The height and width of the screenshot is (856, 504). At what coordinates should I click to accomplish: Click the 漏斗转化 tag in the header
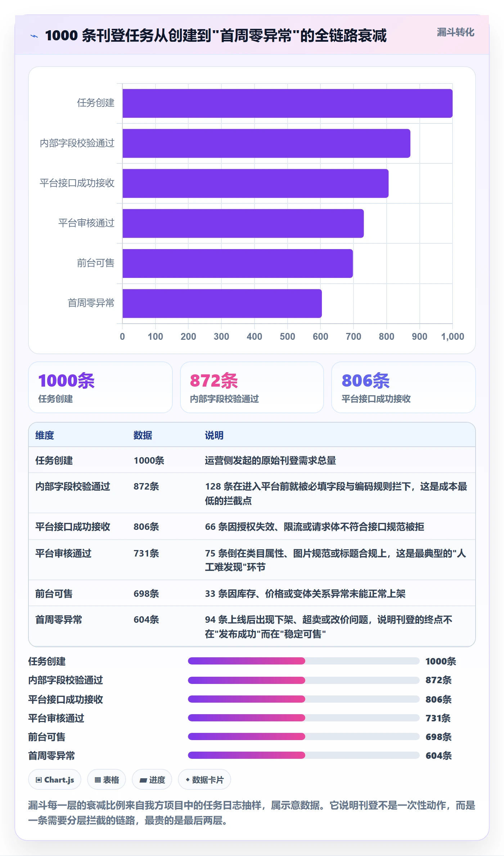pos(455,32)
